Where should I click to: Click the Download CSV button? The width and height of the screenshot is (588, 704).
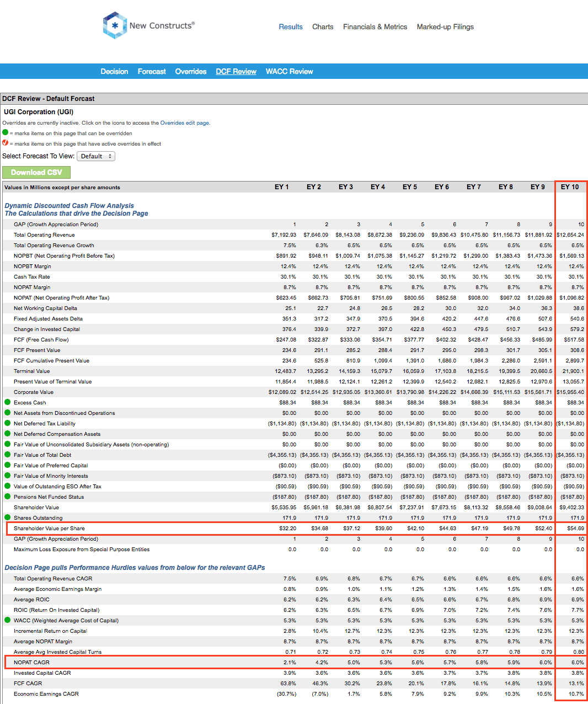pos(36,172)
